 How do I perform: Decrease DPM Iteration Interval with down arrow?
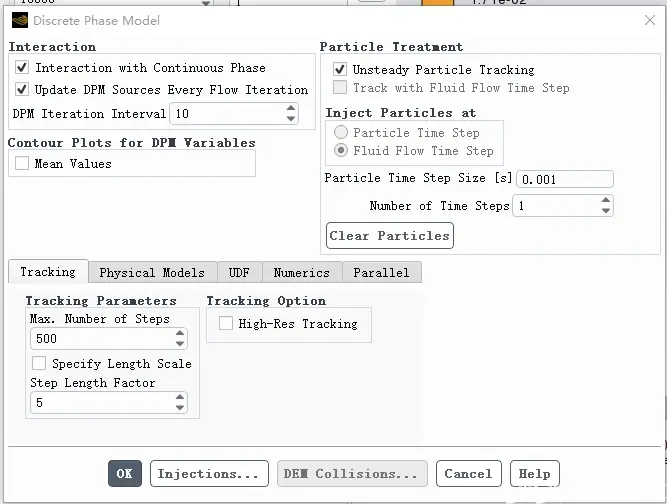pyautogui.click(x=291, y=119)
